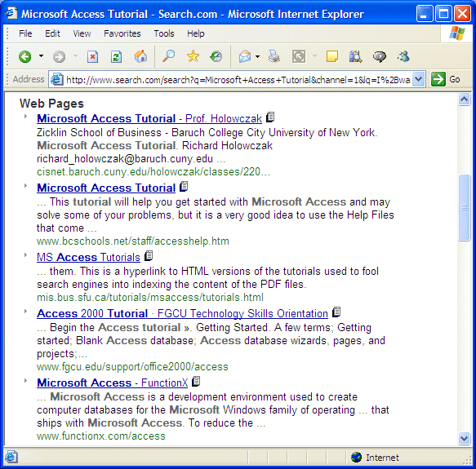
Task: Click the yellow note toolbar icon
Action: click(x=332, y=56)
